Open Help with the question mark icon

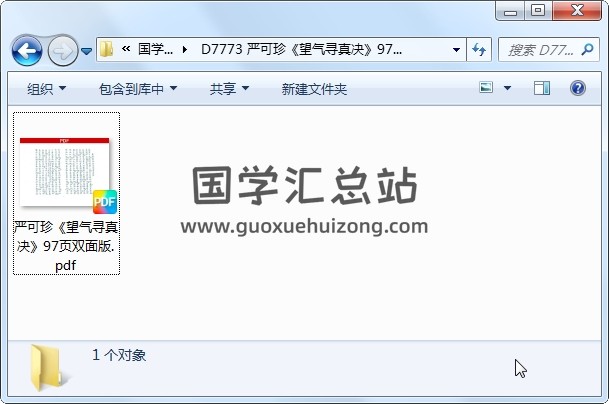point(578,88)
